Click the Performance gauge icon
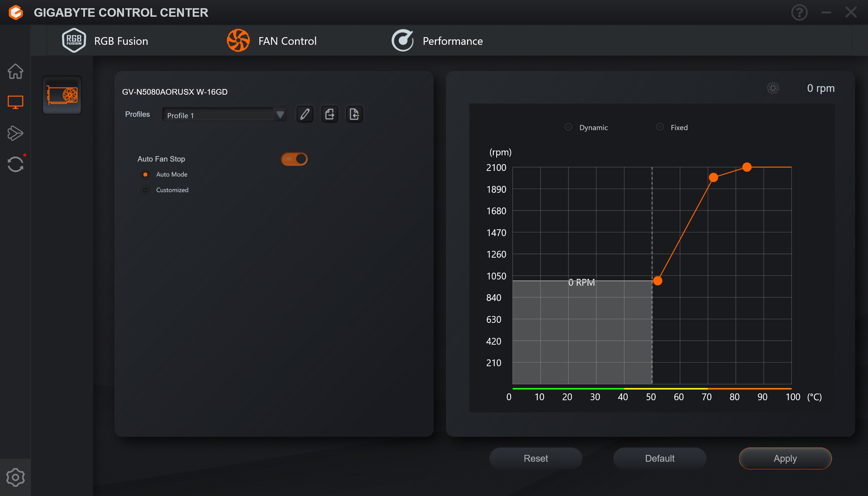The image size is (868, 496). (402, 41)
